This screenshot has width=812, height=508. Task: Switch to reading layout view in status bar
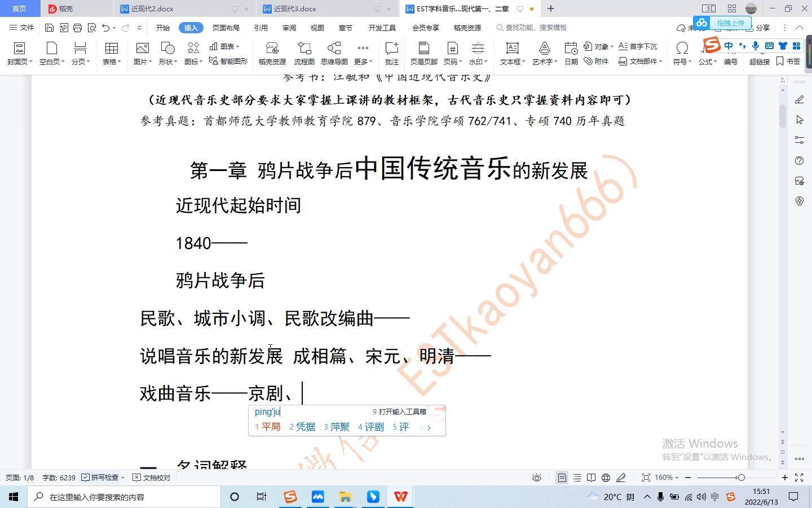(591, 478)
